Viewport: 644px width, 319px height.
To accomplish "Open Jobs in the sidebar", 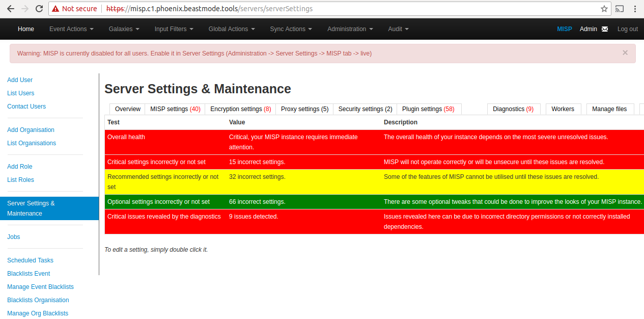I will coord(14,237).
